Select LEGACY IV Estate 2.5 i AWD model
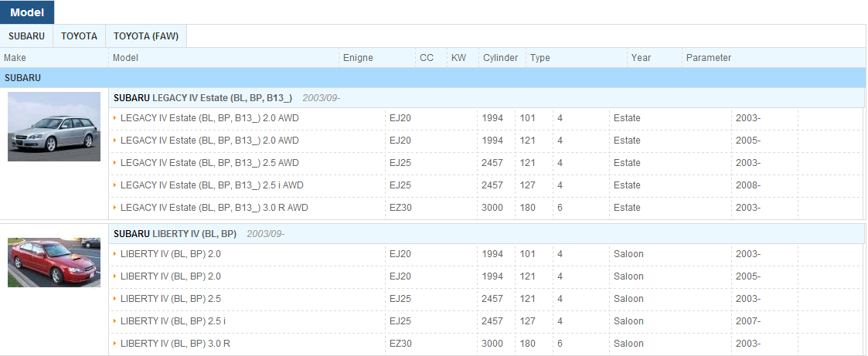868x356 pixels. point(212,185)
